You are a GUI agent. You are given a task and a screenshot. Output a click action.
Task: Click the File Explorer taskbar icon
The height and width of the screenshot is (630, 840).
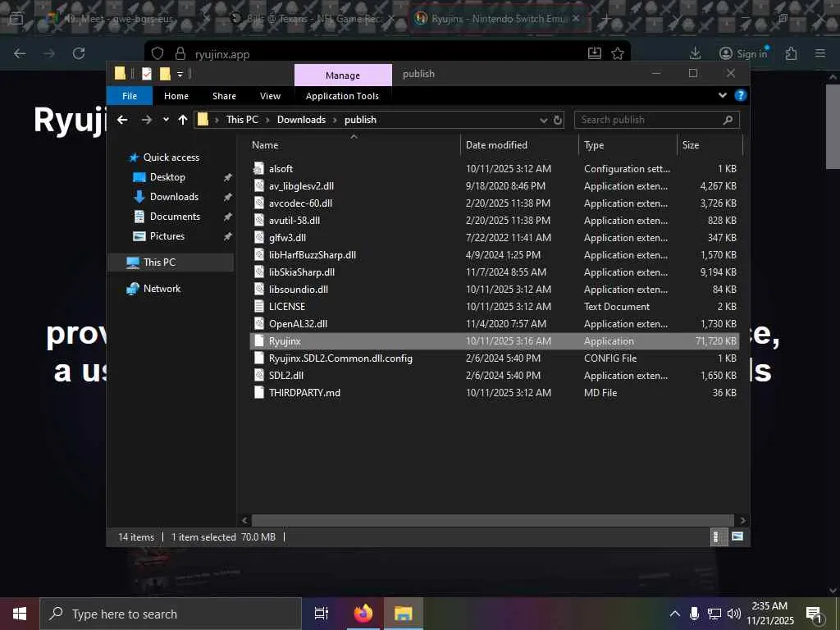coord(404,614)
